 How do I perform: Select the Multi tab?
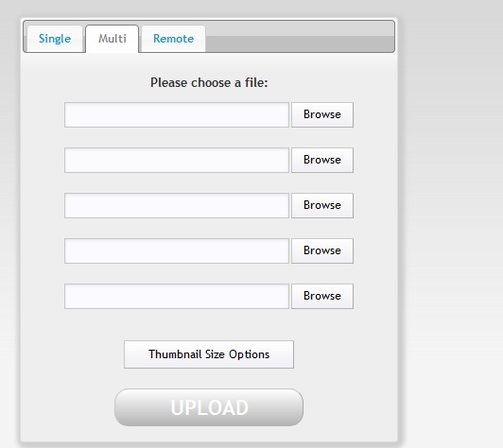pyautogui.click(x=113, y=39)
